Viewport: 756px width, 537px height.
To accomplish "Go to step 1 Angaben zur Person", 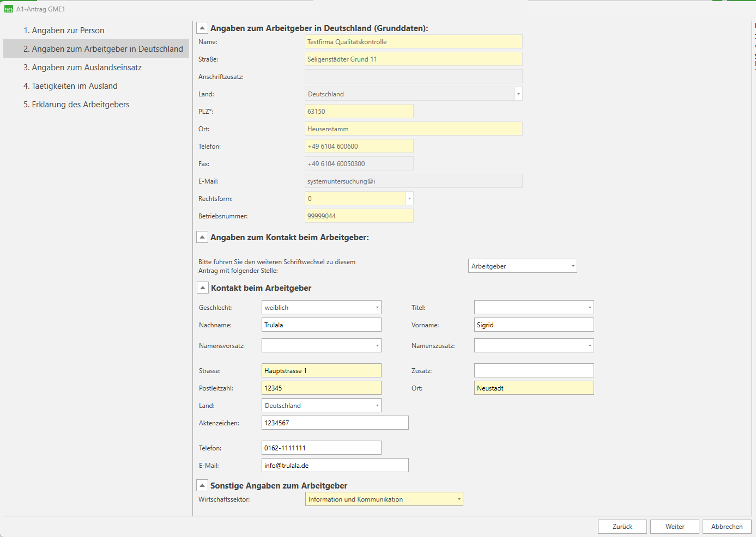I will pos(64,30).
